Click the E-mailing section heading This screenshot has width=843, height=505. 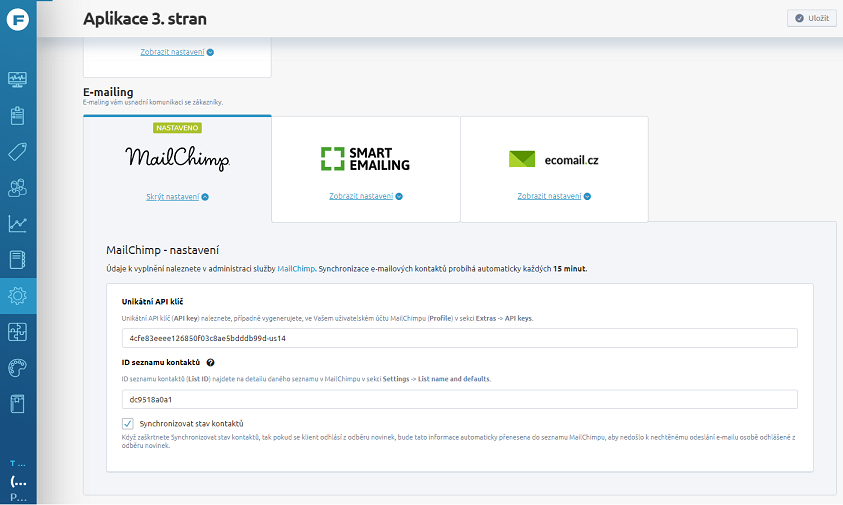108,92
